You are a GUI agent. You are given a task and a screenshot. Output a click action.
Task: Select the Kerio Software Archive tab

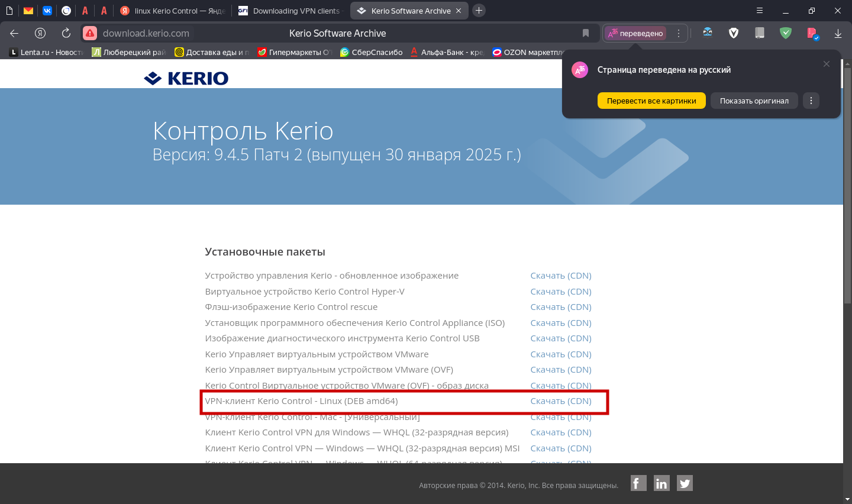409,11
